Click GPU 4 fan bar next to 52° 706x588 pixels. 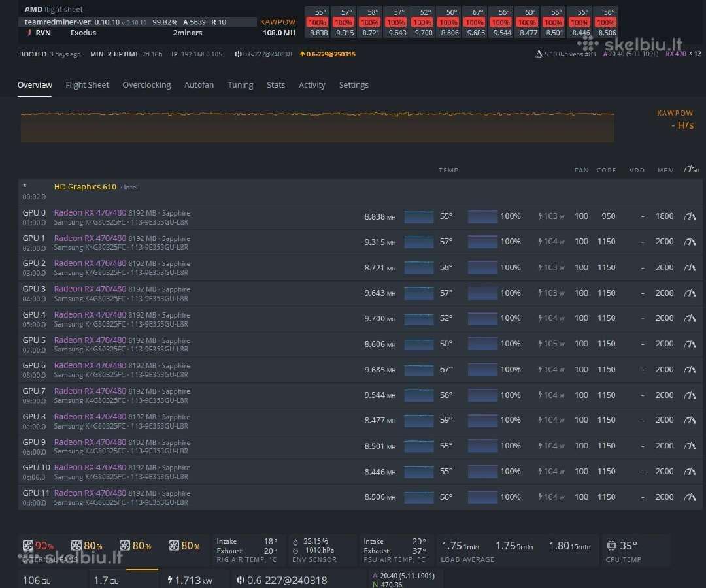click(x=482, y=319)
